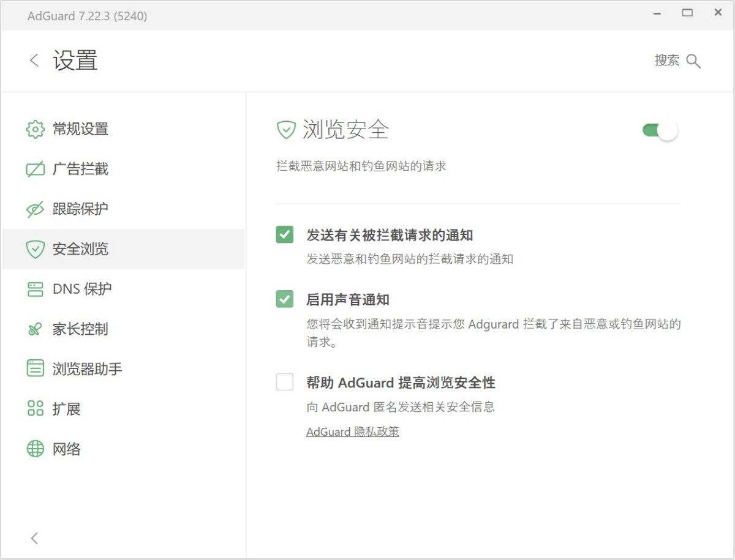Click the 家长控制 sidebar icon

coord(34,329)
